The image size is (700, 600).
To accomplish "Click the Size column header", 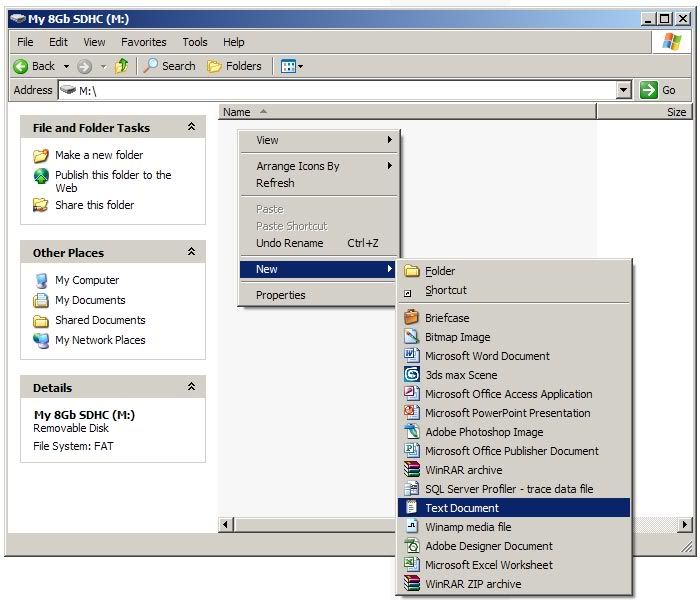I will click(x=644, y=112).
